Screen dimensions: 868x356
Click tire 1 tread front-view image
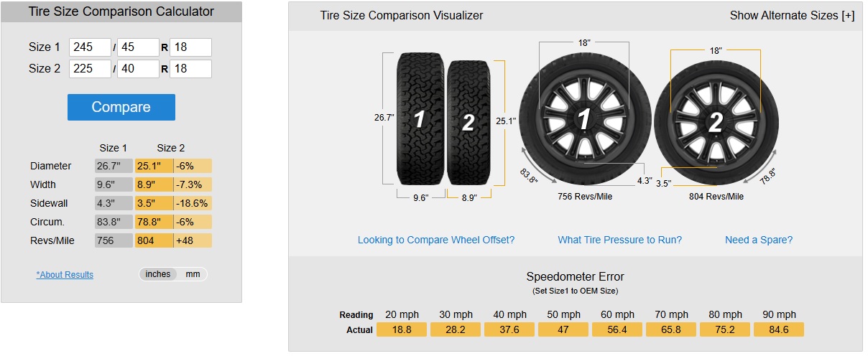(x=420, y=118)
